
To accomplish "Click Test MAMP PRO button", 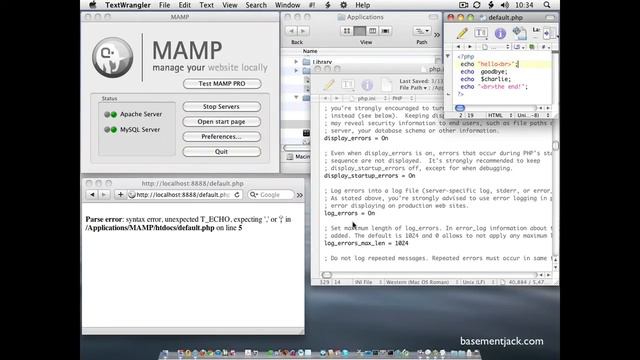I will click(x=222, y=83).
